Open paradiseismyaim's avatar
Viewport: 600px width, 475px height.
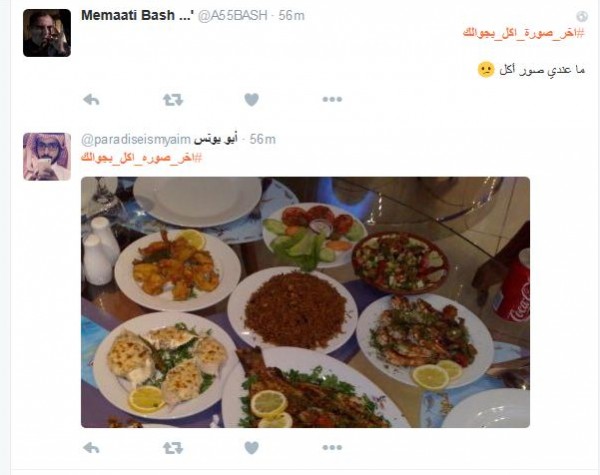(47, 157)
